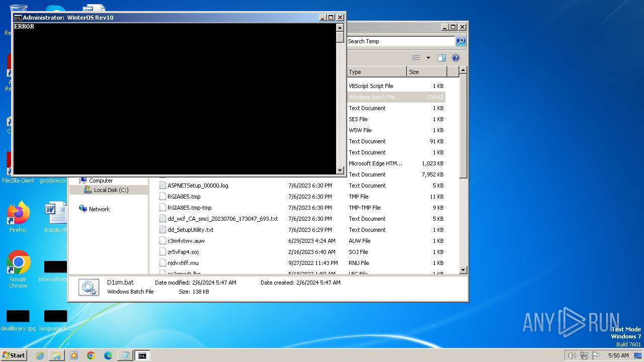The width and height of the screenshot is (644, 362).
Task: Click the D1sm.bat details pane icon
Action: tap(89, 287)
